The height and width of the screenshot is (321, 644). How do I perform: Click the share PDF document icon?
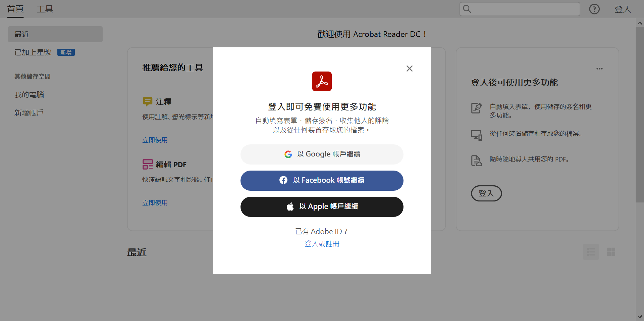(x=476, y=160)
